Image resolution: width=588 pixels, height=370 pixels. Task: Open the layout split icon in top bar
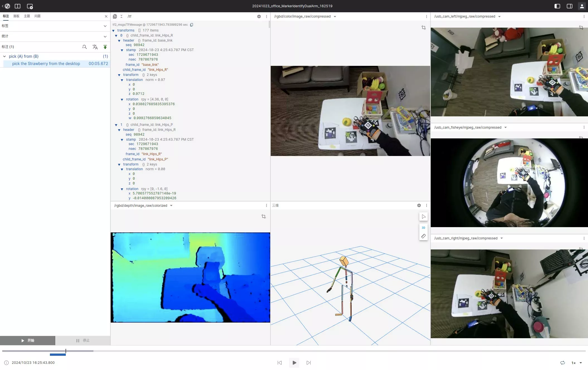18,6
